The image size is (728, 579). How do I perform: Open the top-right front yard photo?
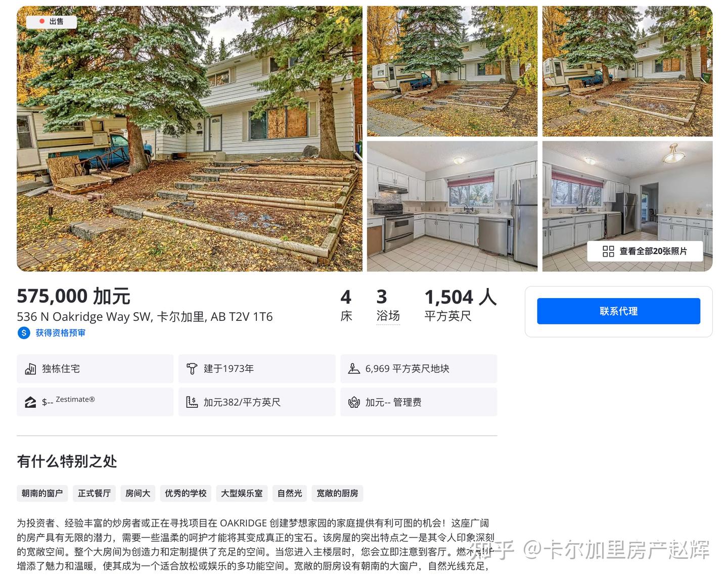click(x=627, y=71)
